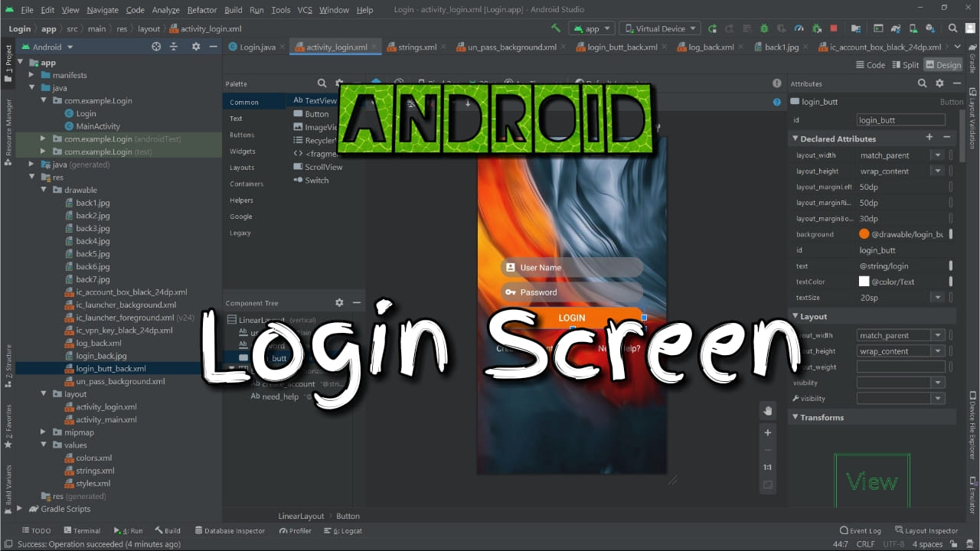This screenshot has height=551, width=980.
Task: Switch editor to Design view
Action: (x=942, y=65)
